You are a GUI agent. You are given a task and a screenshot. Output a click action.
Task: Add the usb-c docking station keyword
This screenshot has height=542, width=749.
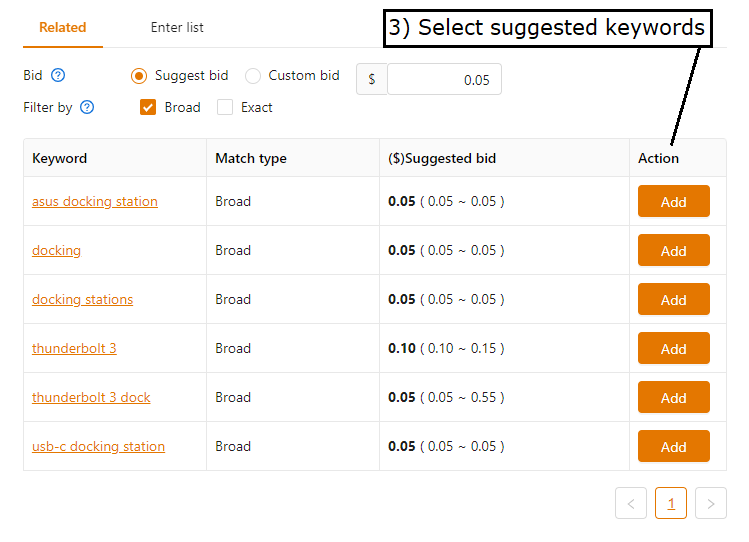pos(674,446)
